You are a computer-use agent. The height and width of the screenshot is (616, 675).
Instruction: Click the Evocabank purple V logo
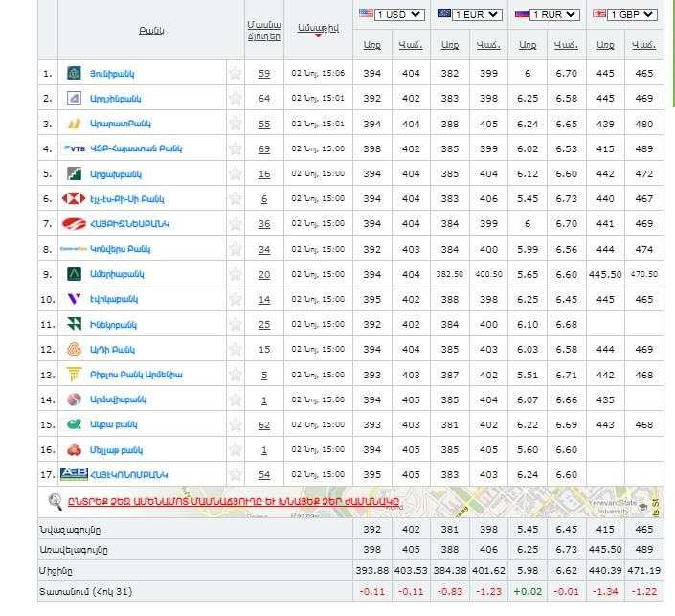tap(75, 299)
